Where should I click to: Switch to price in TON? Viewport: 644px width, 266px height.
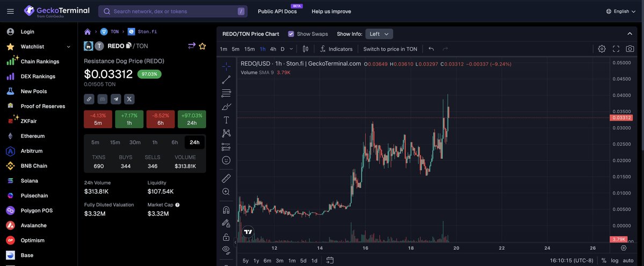[390, 49]
